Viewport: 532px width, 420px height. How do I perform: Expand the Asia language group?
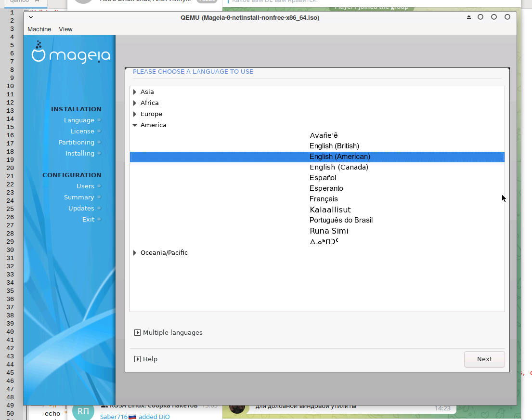pyautogui.click(x=135, y=92)
